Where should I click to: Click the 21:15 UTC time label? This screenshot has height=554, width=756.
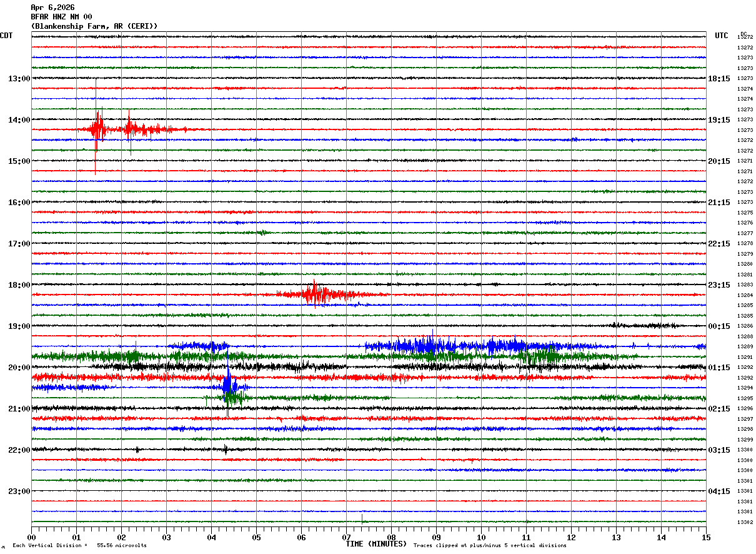(719, 203)
